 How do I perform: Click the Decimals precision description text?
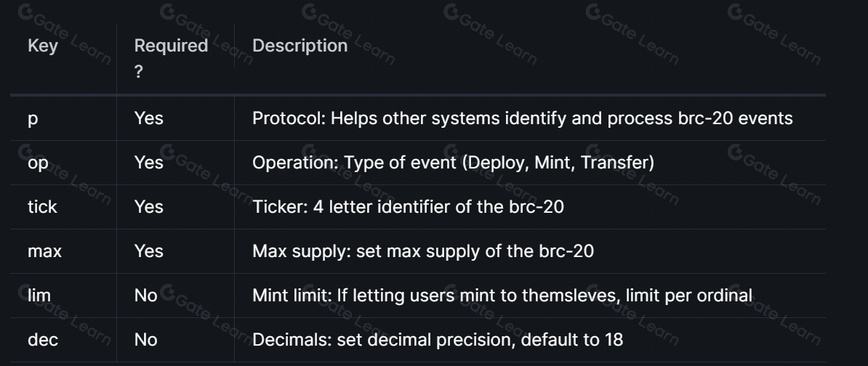point(438,339)
